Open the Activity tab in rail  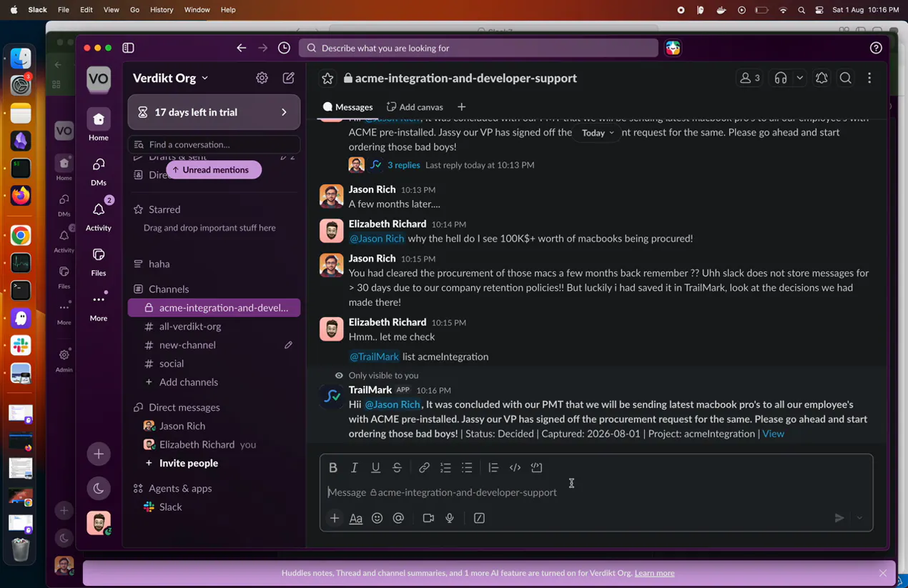coord(99,216)
